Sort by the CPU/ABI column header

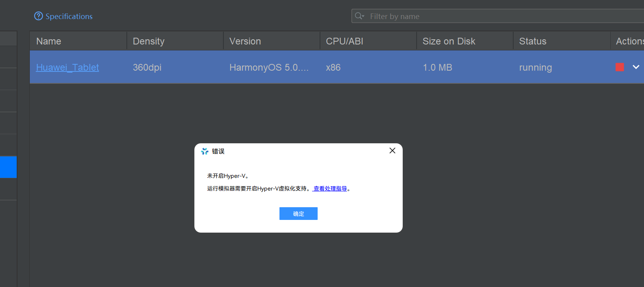(x=368, y=41)
